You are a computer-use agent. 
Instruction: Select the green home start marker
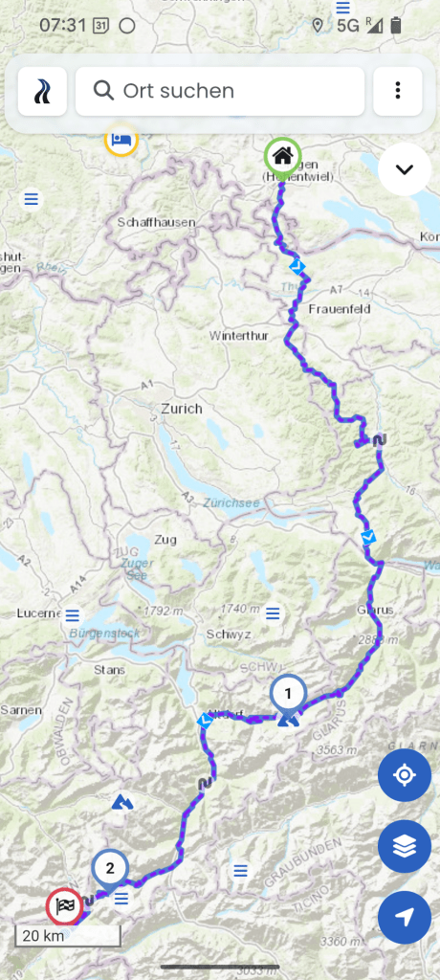282,156
